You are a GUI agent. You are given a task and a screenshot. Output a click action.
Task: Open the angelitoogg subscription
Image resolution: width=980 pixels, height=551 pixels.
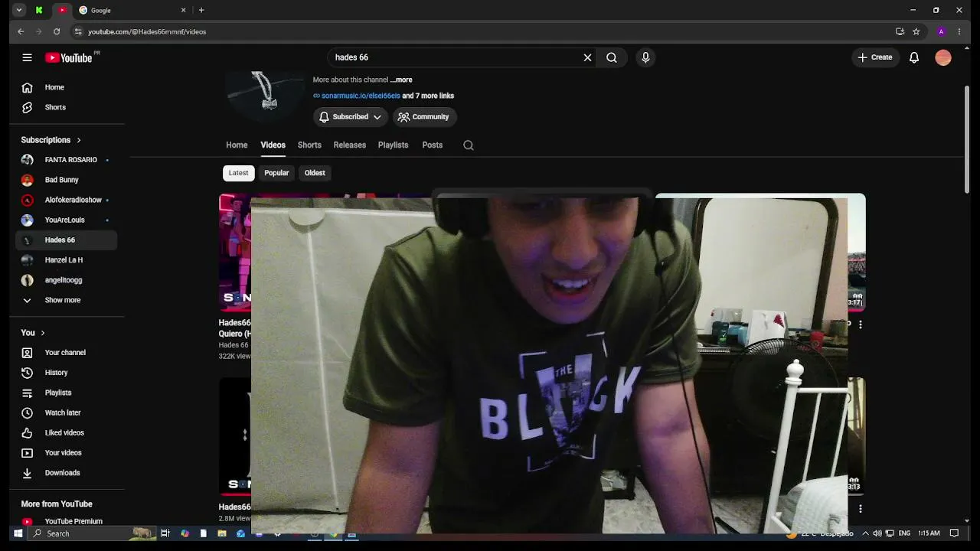click(x=66, y=280)
